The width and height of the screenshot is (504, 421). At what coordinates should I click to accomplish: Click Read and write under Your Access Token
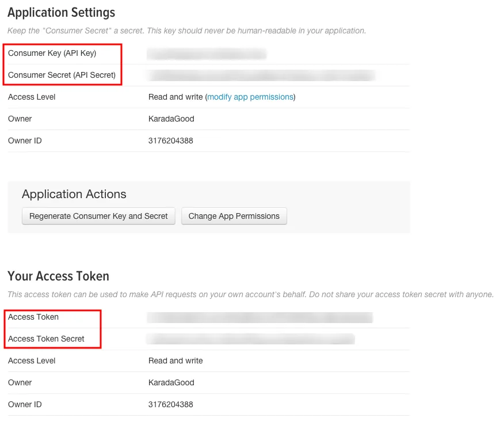[x=175, y=361]
